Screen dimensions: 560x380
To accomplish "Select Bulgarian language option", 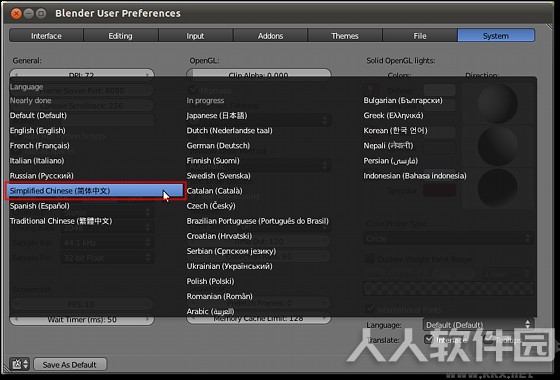I will click(x=403, y=100).
